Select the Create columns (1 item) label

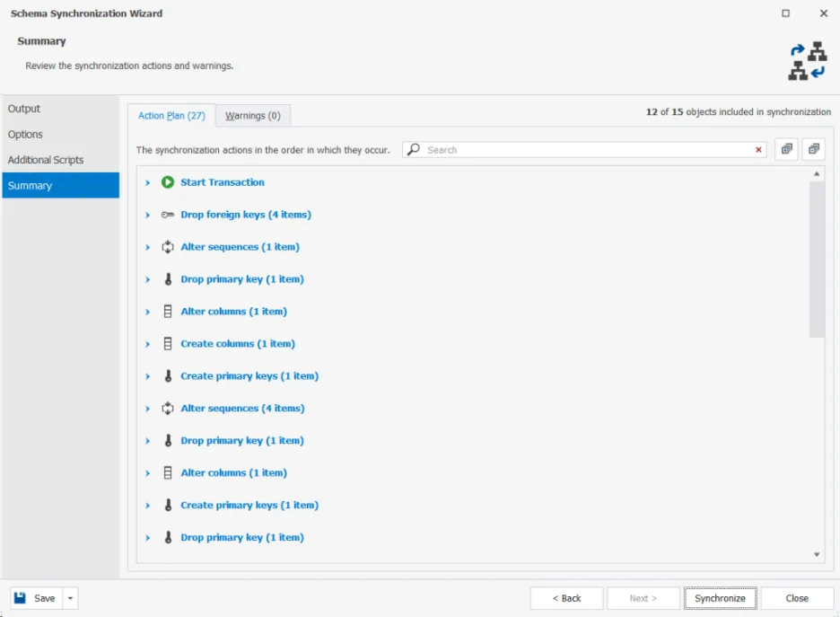pyautogui.click(x=238, y=344)
